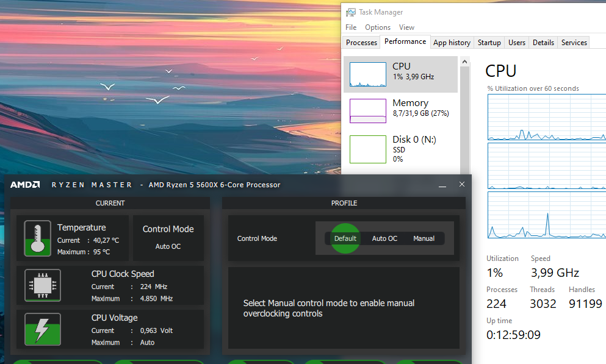The image size is (606, 364).
Task: Select the Disk 0 (N:) sidebar entry
Action: pos(400,149)
